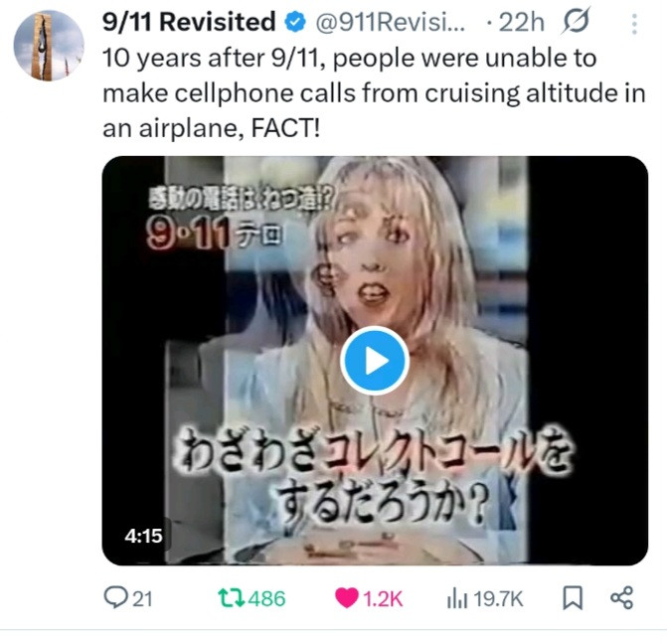Open the 9/11 Revisited profile avatar
Image resolution: width=667 pixels, height=644 pixels.
point(49,45)
